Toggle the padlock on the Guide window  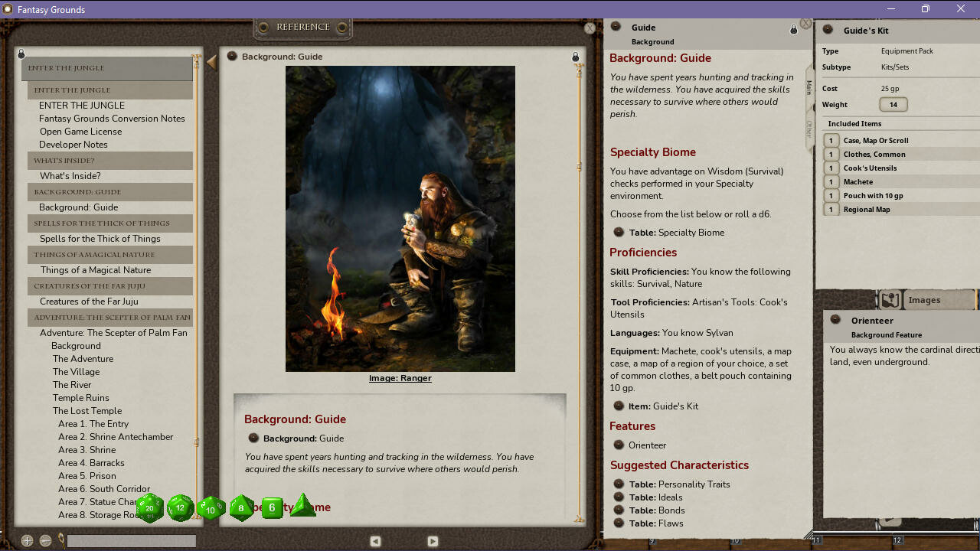[793, 28]
